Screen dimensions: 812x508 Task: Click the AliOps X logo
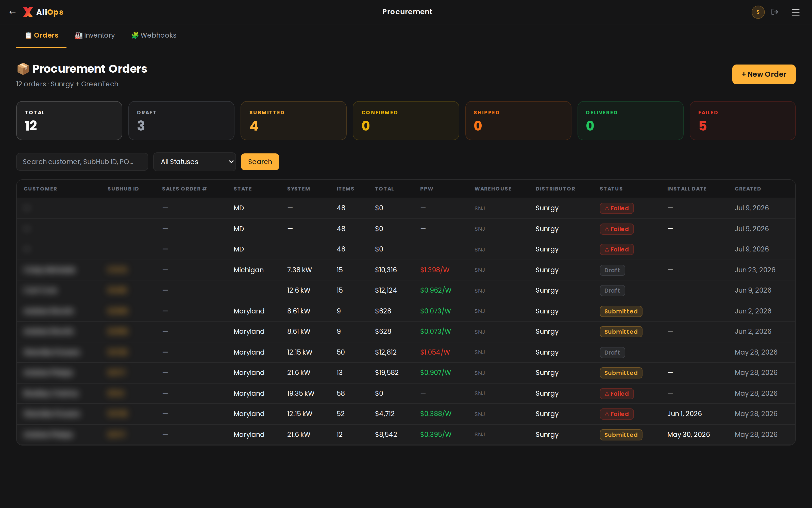[28, 12]
